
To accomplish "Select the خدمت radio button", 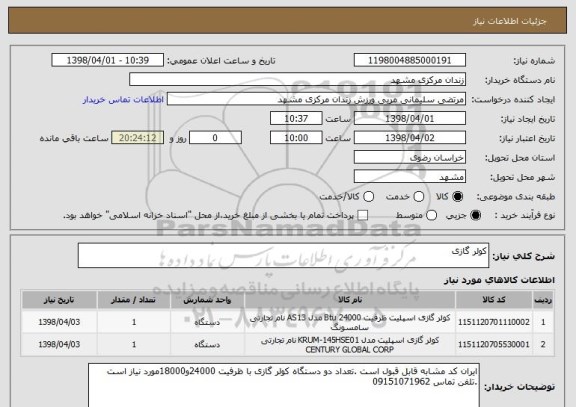I will (x=419, y=197).
